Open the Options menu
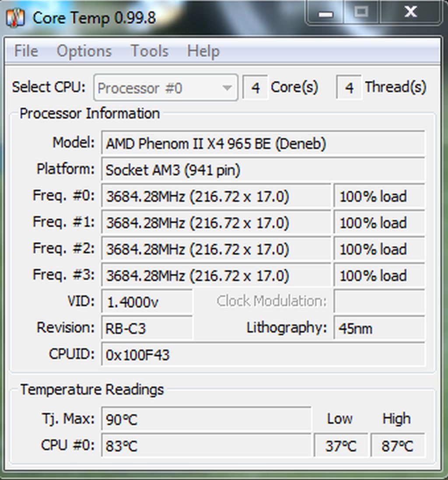448x480 pixels. [84, 51]
